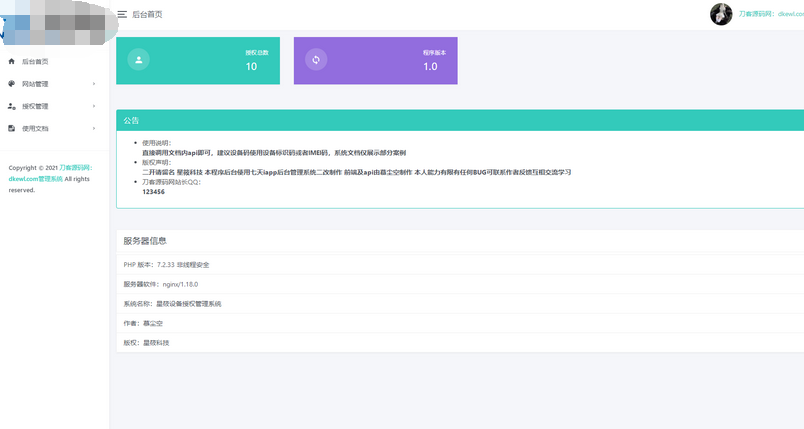This screenshot has height=429, width=804.
Task: Click the 授权总数 label on teal card
Action: [257, 53]
